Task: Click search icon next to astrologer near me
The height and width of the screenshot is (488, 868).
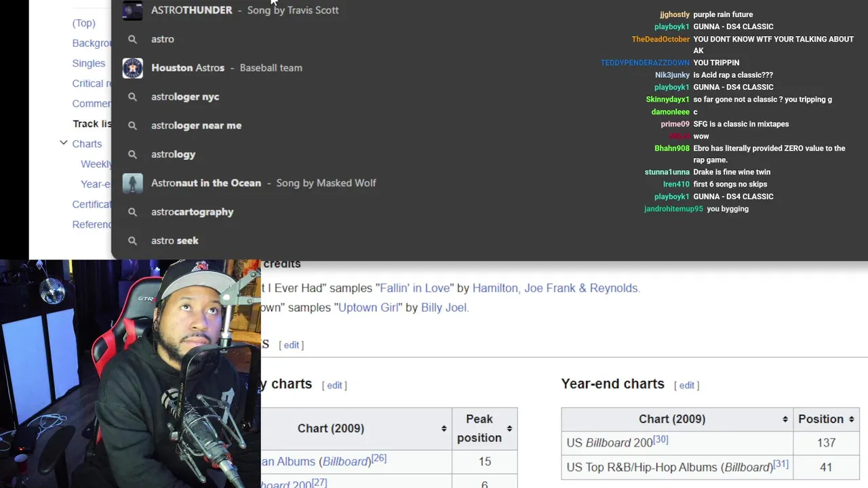Action: click(132, 125)
